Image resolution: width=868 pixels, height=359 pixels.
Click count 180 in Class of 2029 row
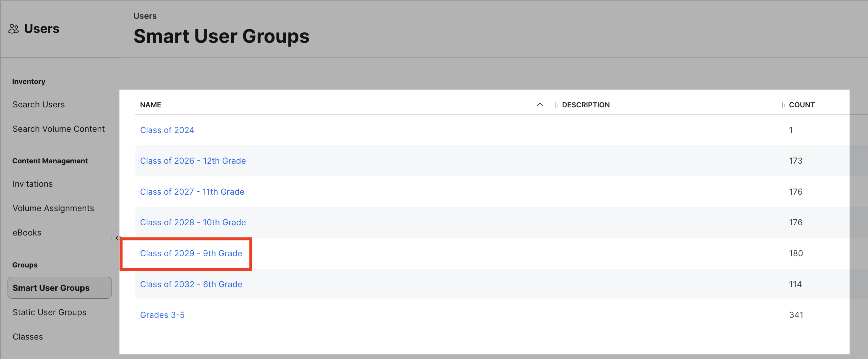796,253
